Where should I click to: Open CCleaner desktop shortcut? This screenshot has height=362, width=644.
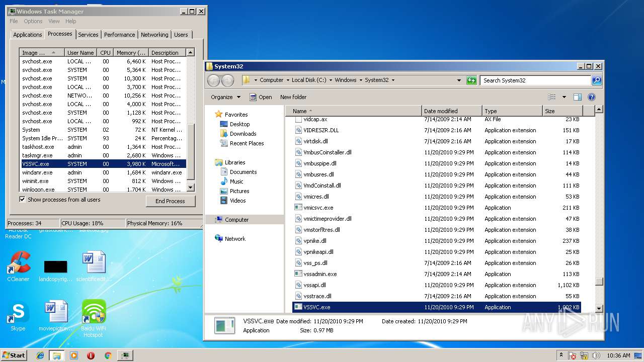(18, 266)
